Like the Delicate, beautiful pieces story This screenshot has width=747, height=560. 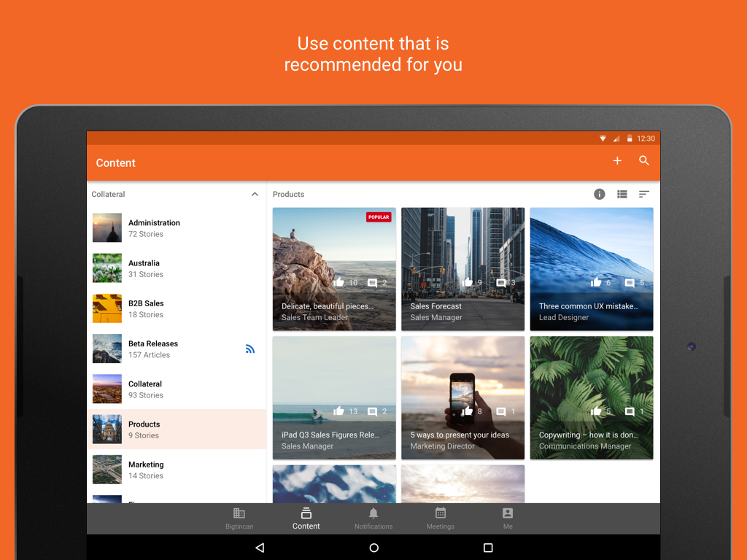point(338,282)
